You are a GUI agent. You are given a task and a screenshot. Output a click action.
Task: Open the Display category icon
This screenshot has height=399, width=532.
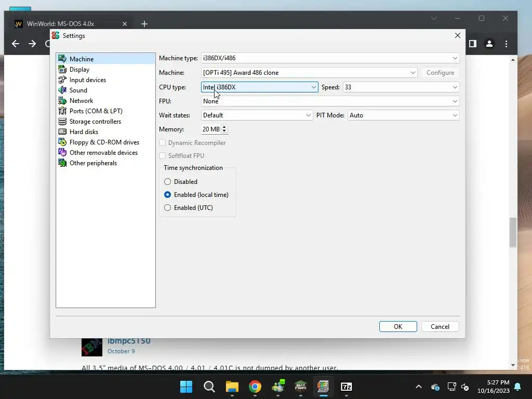click(x=62, y=69)
